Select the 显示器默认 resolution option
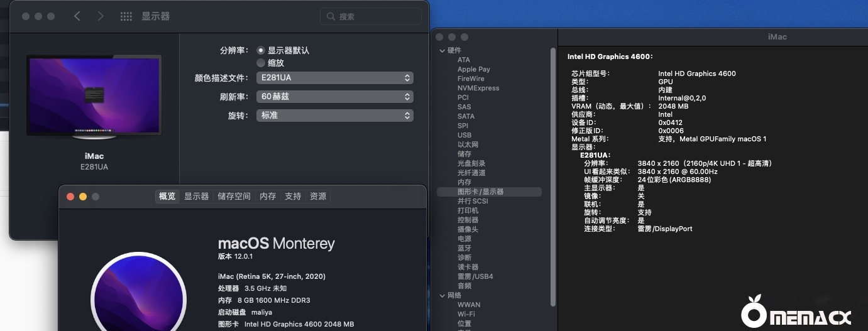The height and width of the screenshot is (331, 868). (261, 50)
